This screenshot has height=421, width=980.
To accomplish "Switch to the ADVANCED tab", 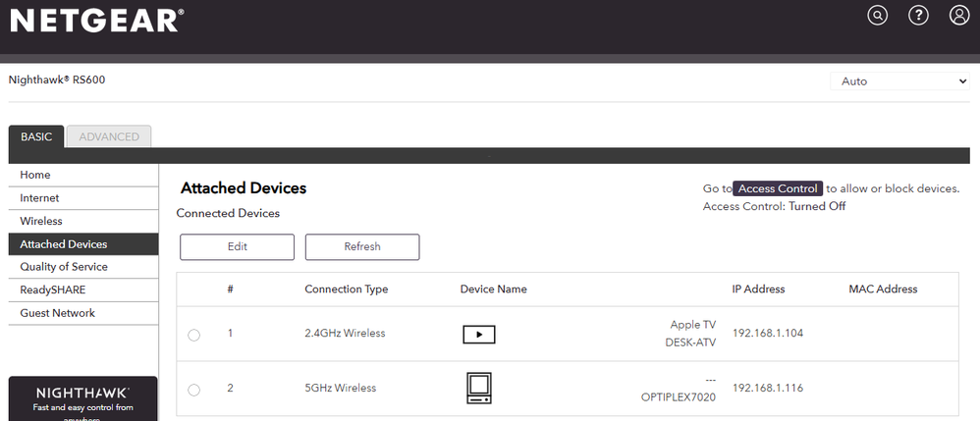I will [109, 137].
